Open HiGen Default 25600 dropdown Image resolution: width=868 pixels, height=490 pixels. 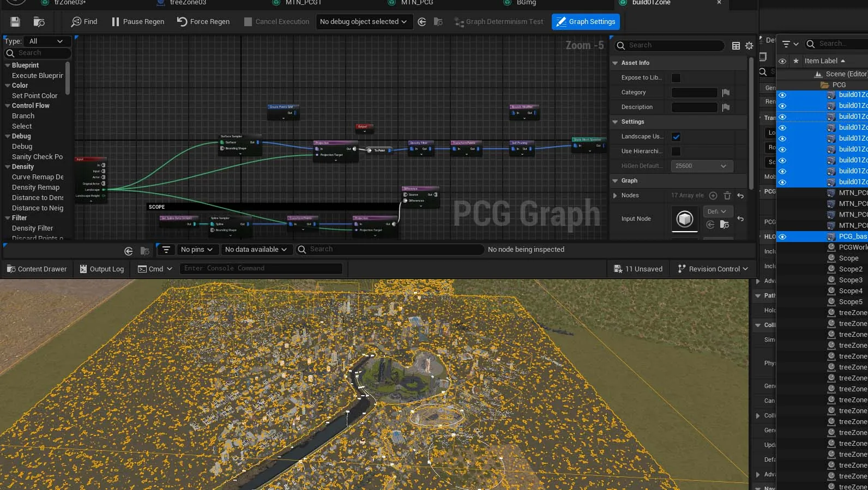tap(702, 166)
